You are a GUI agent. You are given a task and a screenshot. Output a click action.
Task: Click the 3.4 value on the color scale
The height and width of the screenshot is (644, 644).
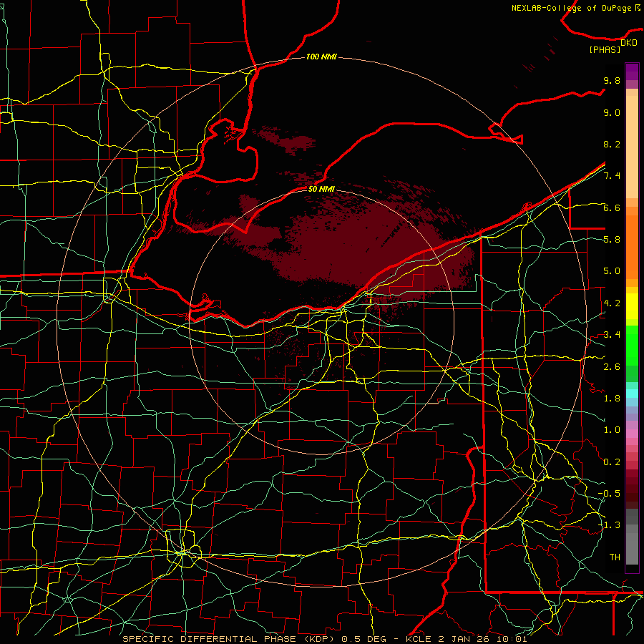click(x=612, y=335)
